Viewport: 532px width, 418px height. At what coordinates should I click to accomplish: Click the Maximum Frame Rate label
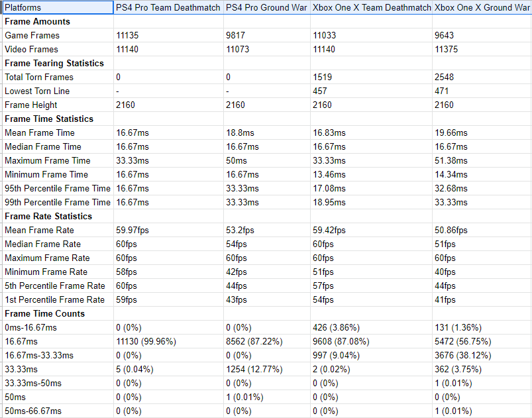[47, 258]
